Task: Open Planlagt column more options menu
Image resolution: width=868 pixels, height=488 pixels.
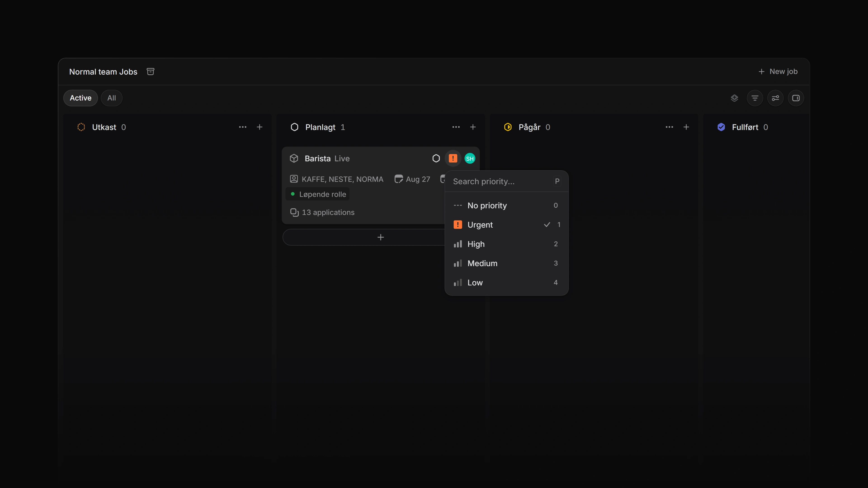Action: coord(456,127)
